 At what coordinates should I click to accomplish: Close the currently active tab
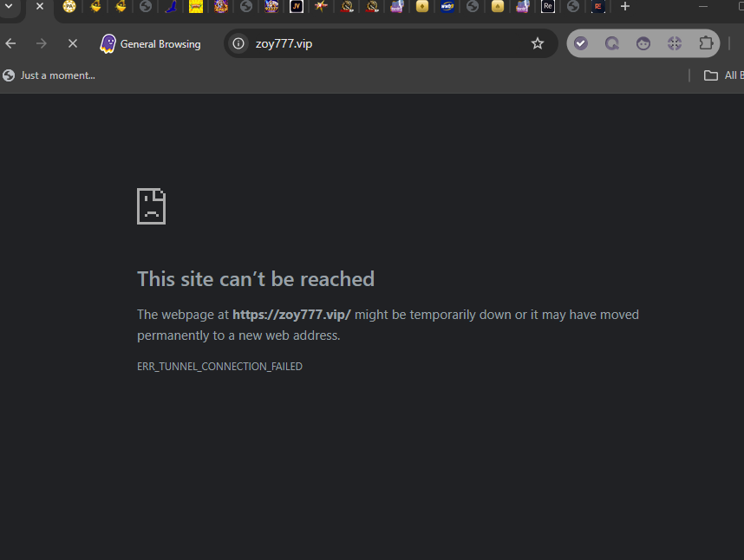[x=40, y=7]
